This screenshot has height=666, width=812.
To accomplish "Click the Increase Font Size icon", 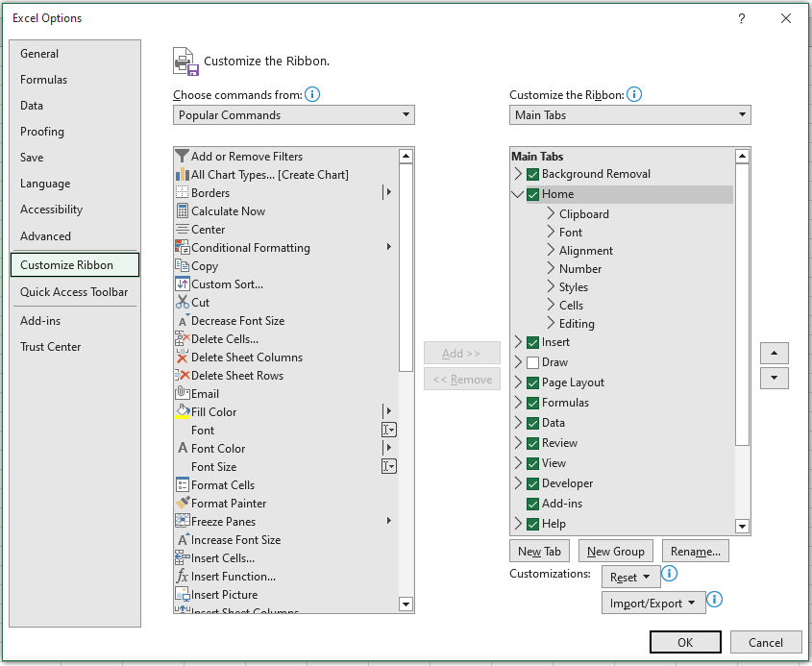I will pyautogui.click(x=184, y=539).
